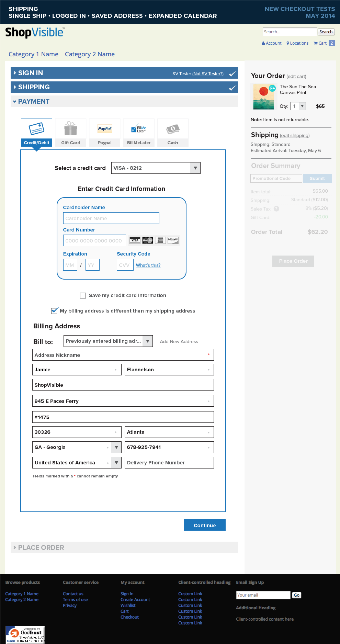Click the Locations pin icon

coord(288,43)
